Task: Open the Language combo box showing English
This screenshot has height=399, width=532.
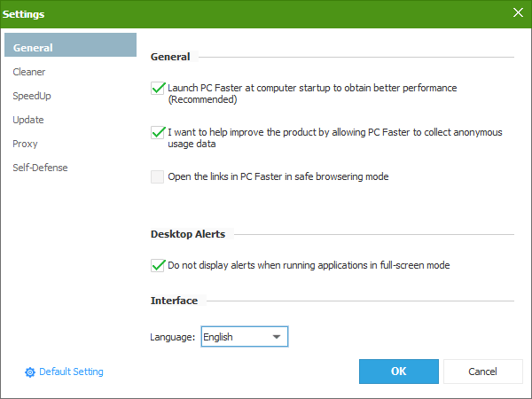Action: (x=244, y=337)
